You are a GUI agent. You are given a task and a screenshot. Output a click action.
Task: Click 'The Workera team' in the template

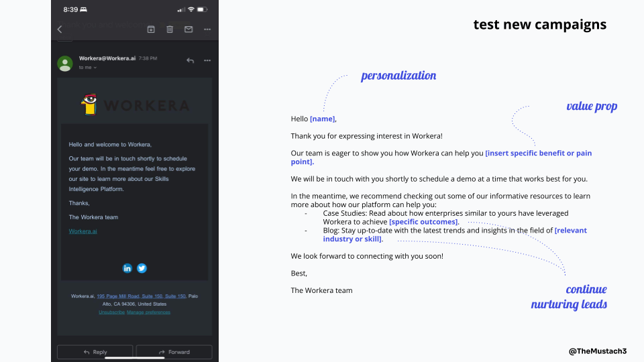pos(321,290)
